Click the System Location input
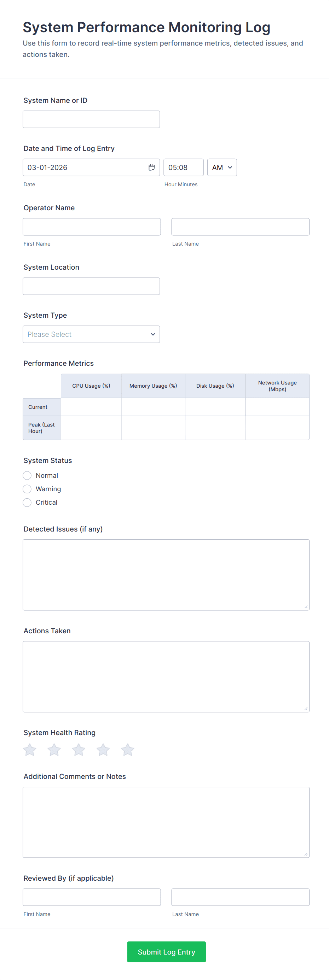 91,286
